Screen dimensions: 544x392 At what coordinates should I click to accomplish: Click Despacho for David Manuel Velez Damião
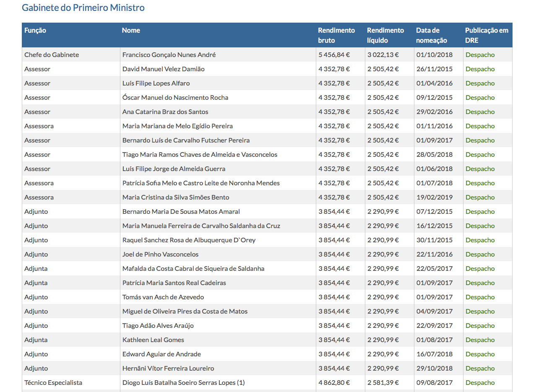point(480,69)
